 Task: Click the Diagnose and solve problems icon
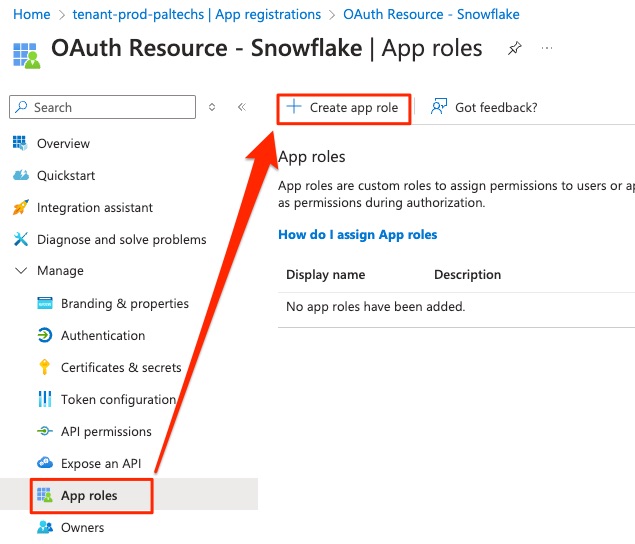20,239
